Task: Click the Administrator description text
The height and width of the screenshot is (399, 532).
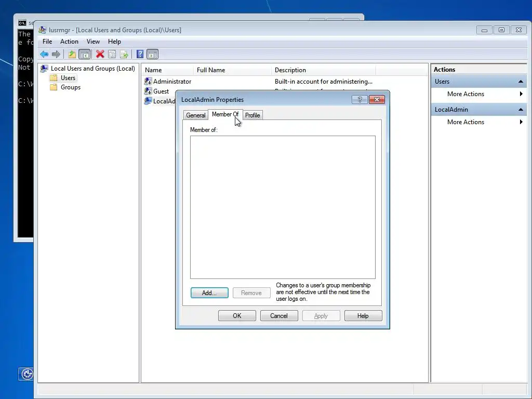Action: pyautogui.click(x=323, y=82)
